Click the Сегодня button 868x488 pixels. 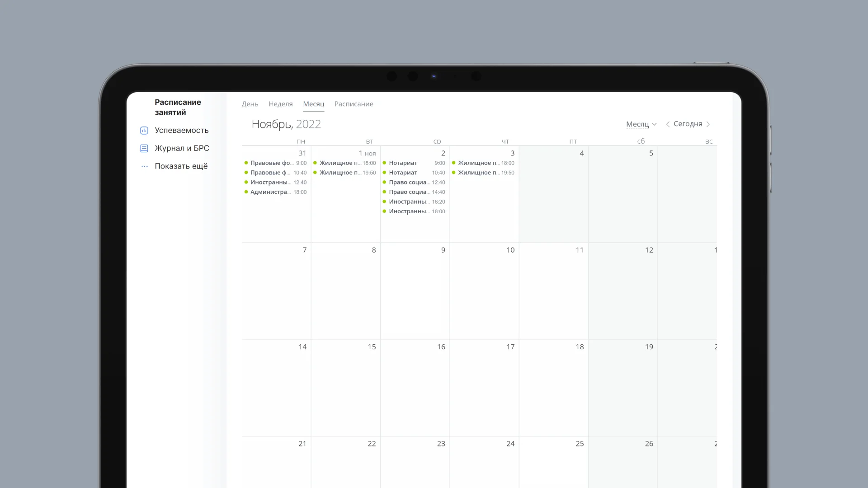688,124
